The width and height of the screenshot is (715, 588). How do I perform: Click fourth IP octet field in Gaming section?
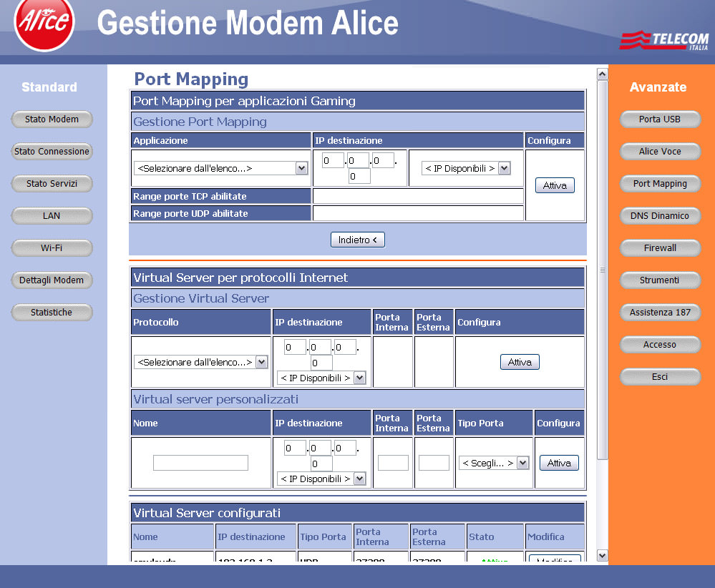359,176
